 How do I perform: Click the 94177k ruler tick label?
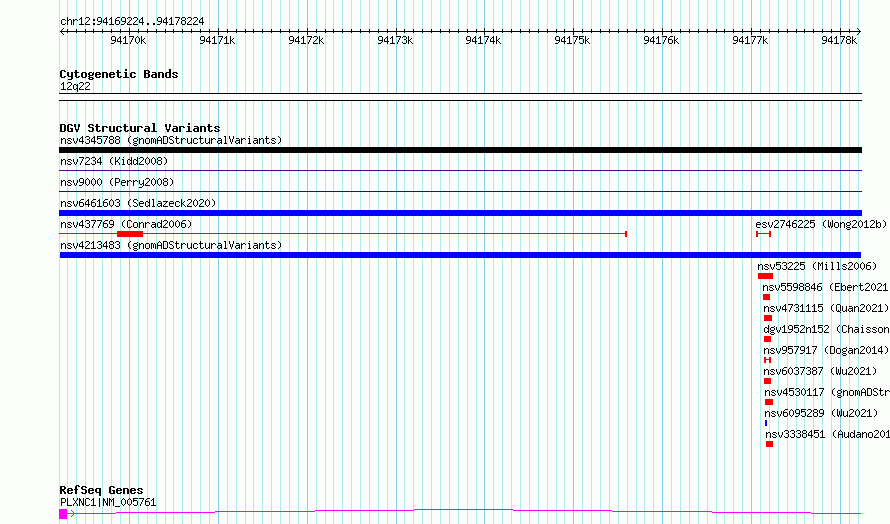click(x=751, y=40)
